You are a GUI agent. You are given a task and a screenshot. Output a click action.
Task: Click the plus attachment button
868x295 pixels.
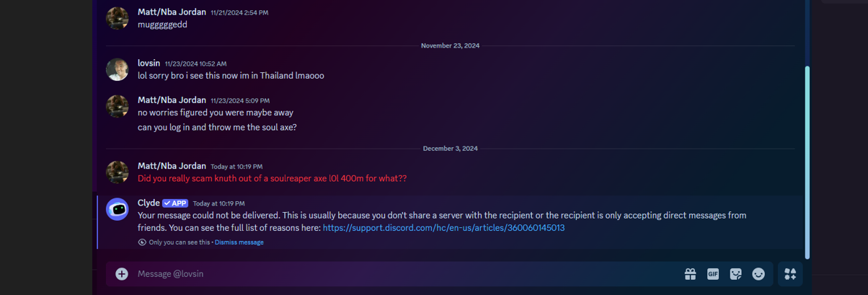122,274
